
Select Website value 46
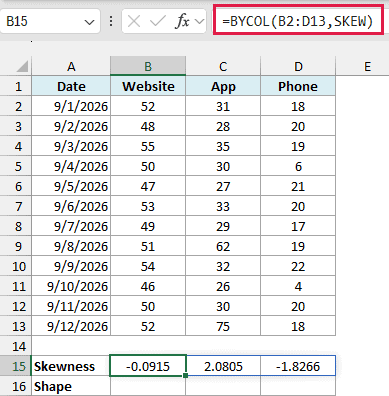[x=148, y=286]
